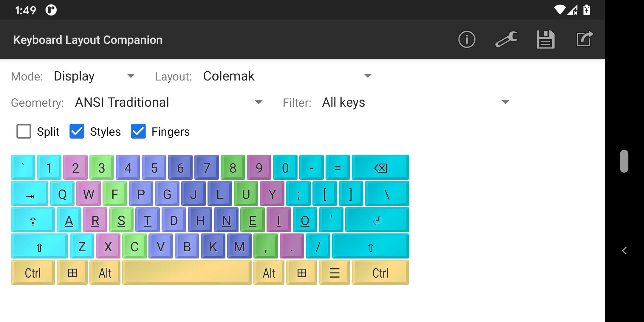Image resolution: width=644 pixels, height=322 pixels.
Task: Enable the Split option
Action: coord(24,131)
